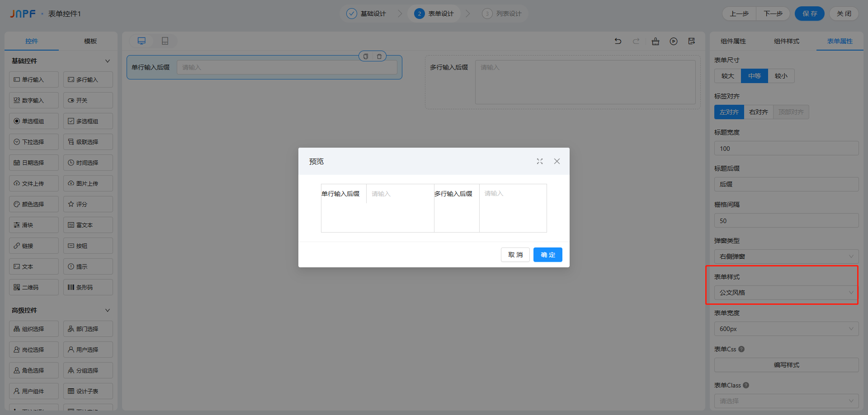
Task: Click 单行输入后缀 input in preview dialog
Action: click(x=400, y=194)
